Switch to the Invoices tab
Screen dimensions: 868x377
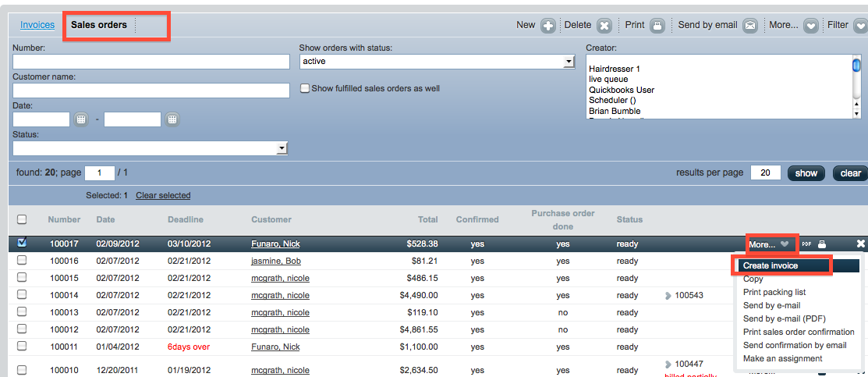[37, 25]
